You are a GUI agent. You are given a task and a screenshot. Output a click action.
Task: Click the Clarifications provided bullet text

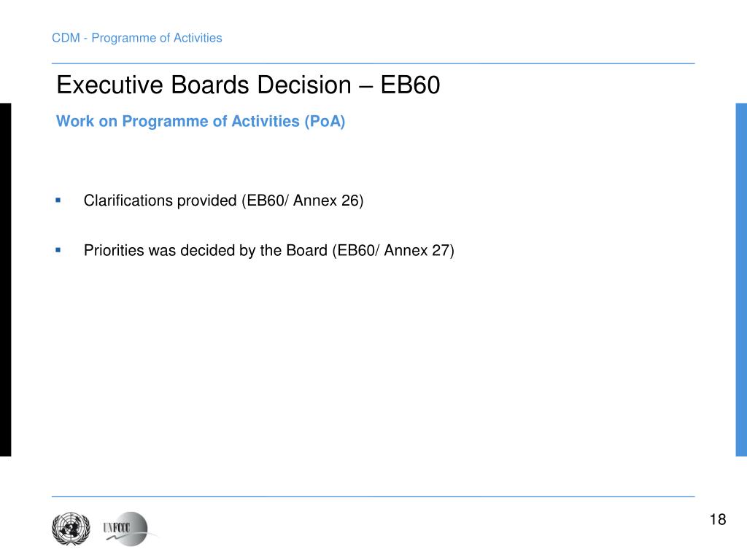click(223, 201)
